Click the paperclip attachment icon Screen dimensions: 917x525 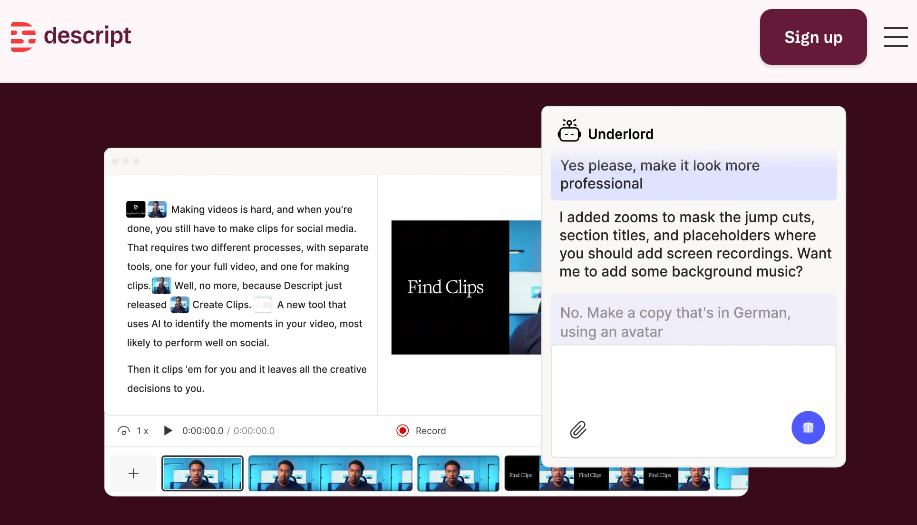(578, 430)
